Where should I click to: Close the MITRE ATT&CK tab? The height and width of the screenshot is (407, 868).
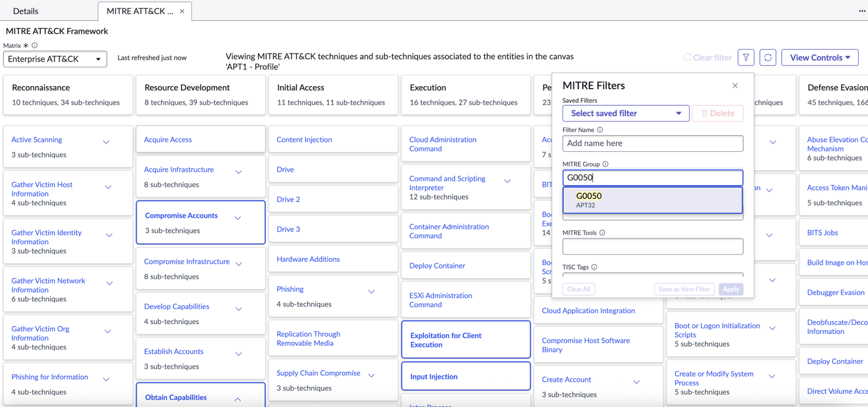[x=182, y=11]
